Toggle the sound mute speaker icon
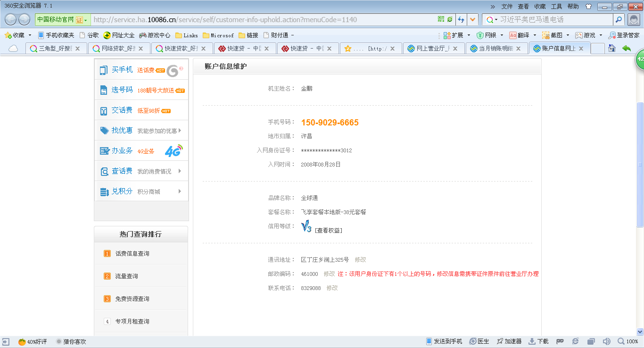The width and height of the screenshot is (644, 348). coord(606,341)
